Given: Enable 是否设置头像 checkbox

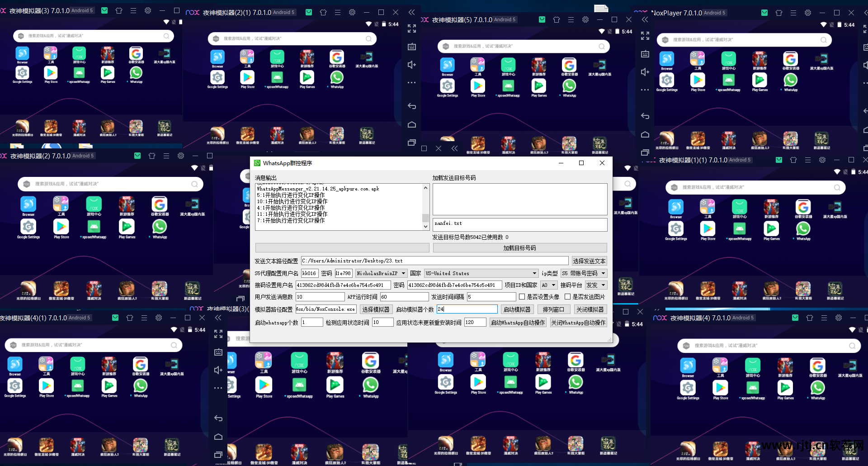Looking at the screenshot, I should (x=522, y=297).
